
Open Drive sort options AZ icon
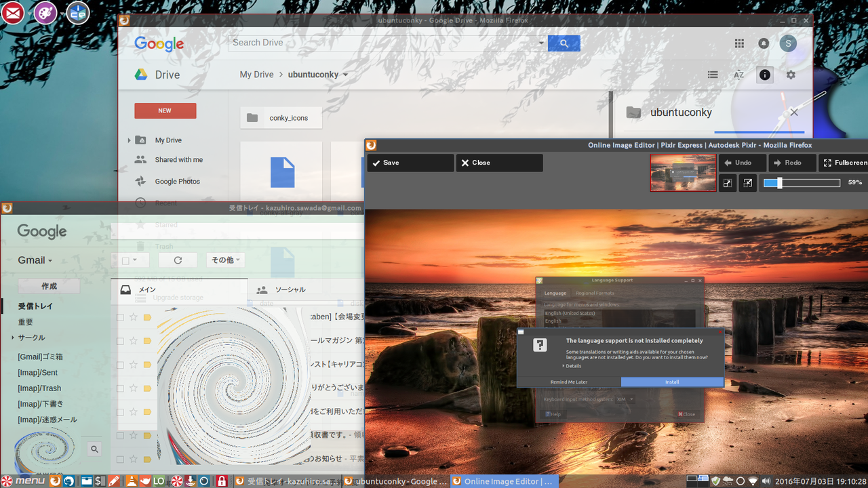pyautogui.click(x=738, y=75)
